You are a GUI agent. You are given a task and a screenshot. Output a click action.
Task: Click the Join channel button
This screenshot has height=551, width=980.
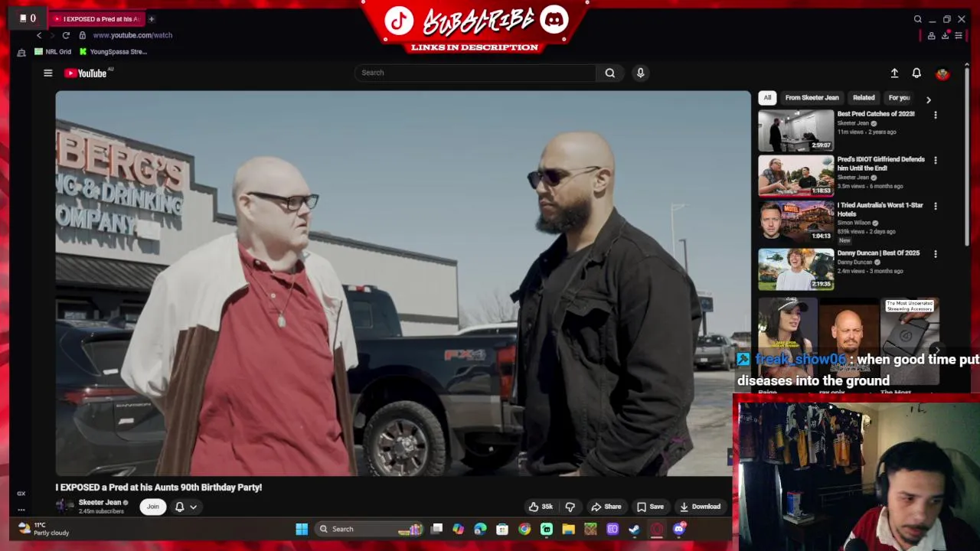click(153, 507)
